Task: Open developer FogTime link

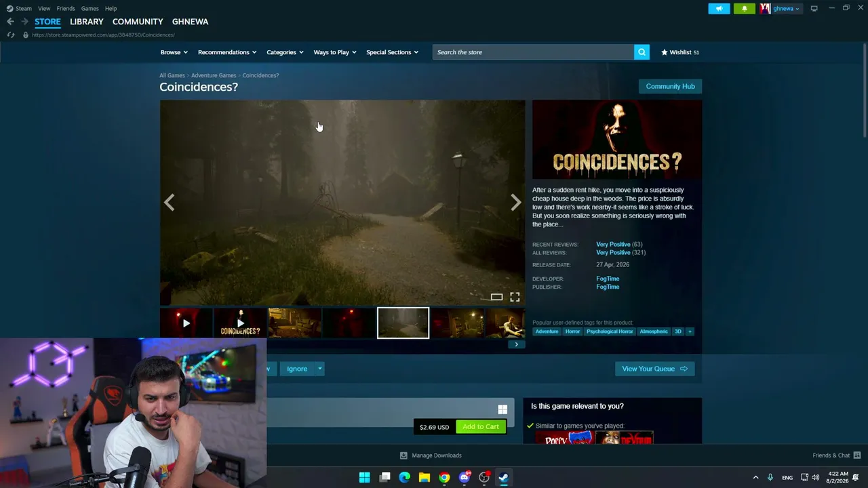Action: tap(608, 279)
